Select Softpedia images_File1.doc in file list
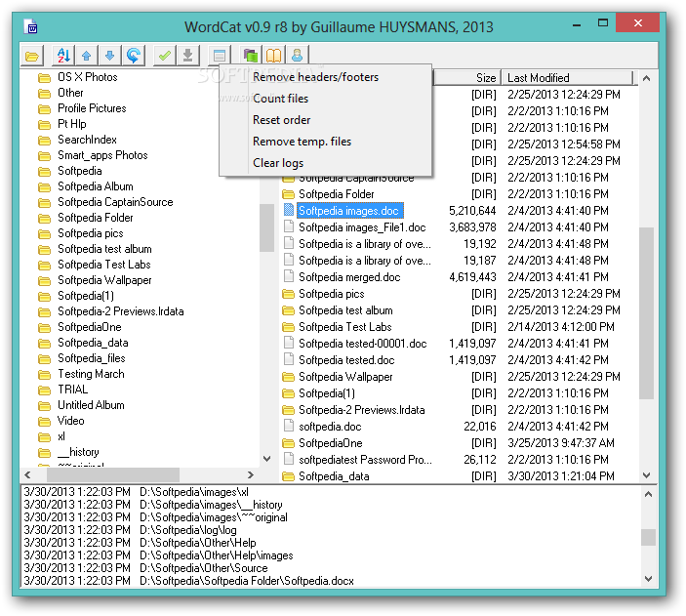This screenshot has width=686, height=616. pyautogui.click(x=362, y=227)
